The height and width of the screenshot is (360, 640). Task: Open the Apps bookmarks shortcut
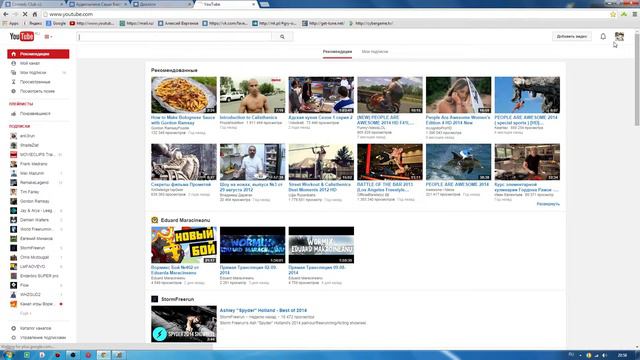11,23
